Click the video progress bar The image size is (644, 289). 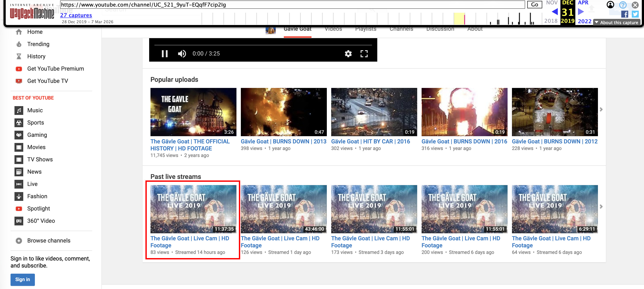(263, 45)
